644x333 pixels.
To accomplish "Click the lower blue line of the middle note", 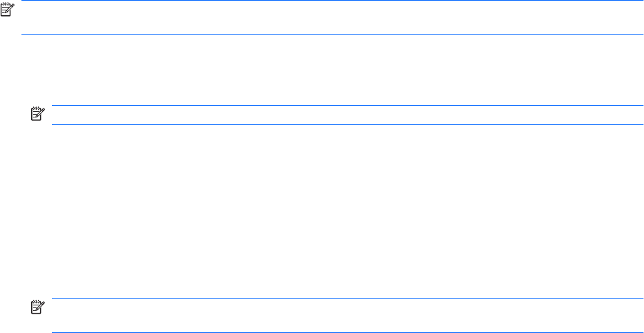I will tap(346, 124).
